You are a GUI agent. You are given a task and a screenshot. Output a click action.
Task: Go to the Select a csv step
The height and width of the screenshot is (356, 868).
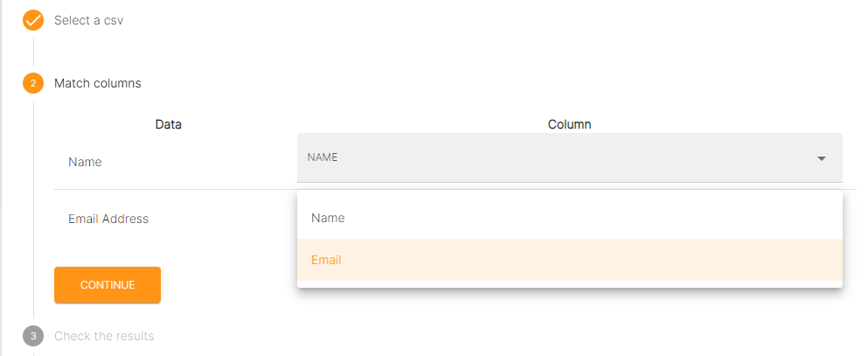click(x=88, y=19)
